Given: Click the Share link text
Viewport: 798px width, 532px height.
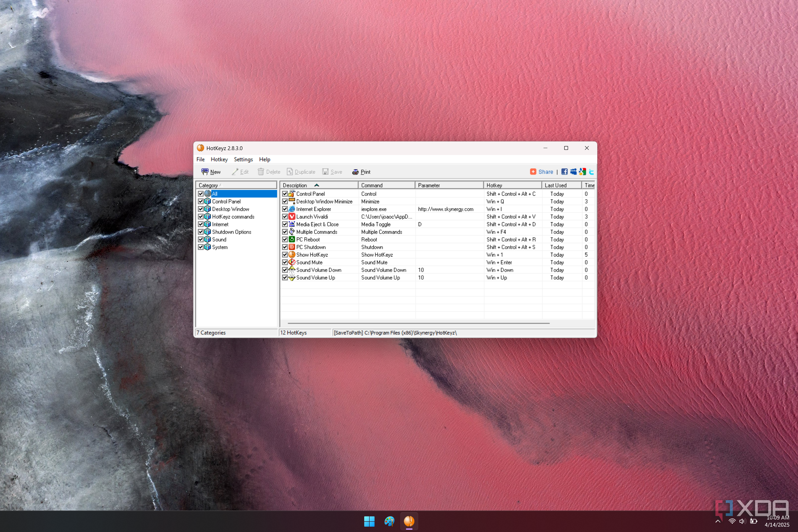Looking at the screenshot, I should point(546,172).
